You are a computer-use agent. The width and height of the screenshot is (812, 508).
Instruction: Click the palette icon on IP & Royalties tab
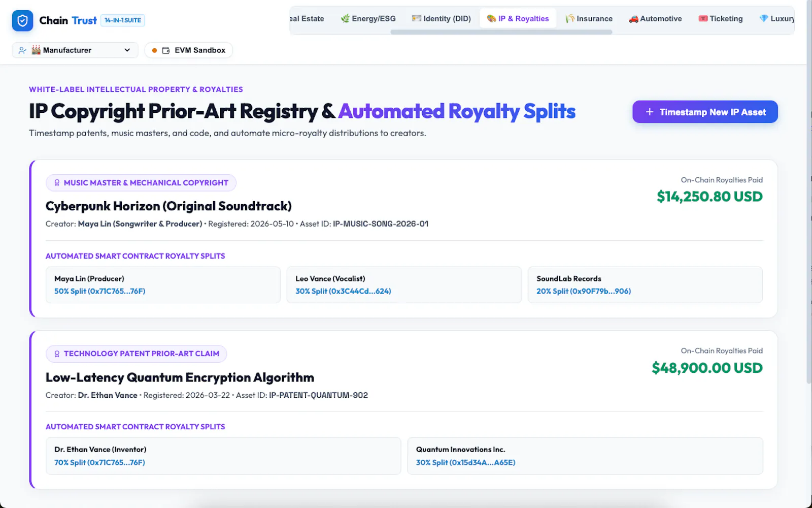(x=491, y=19)
